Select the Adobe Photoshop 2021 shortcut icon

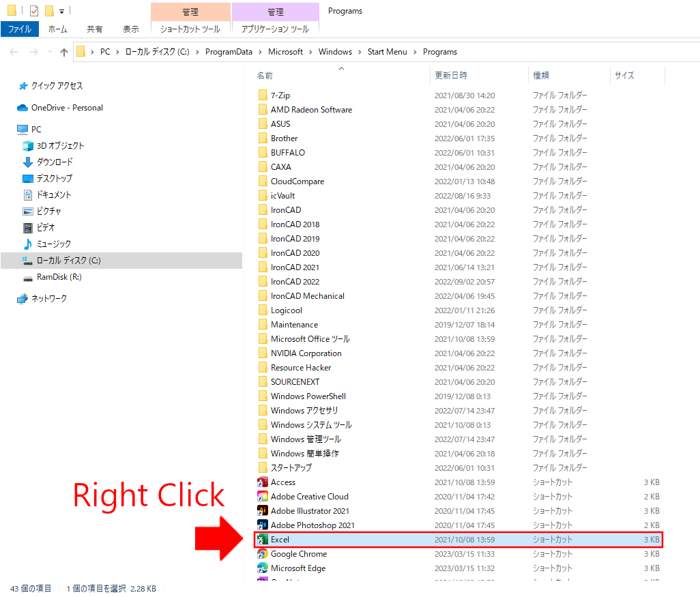(x=263, y=525)
